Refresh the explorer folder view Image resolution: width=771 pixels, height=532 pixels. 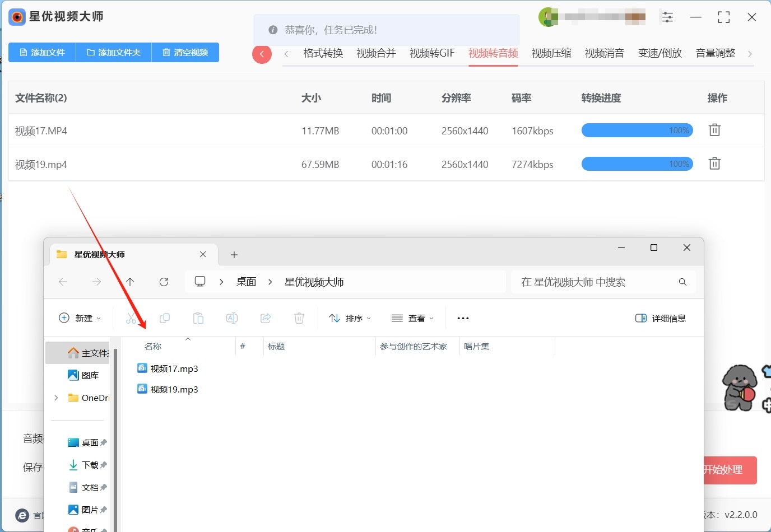coord(164,282)
